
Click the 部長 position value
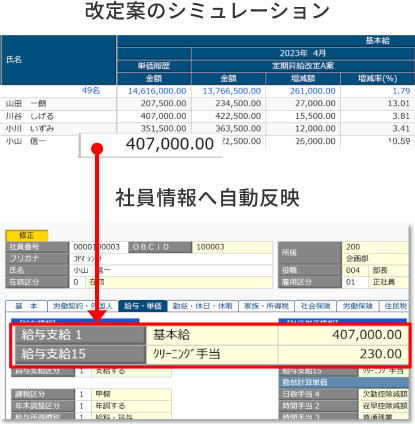[388, 270]
